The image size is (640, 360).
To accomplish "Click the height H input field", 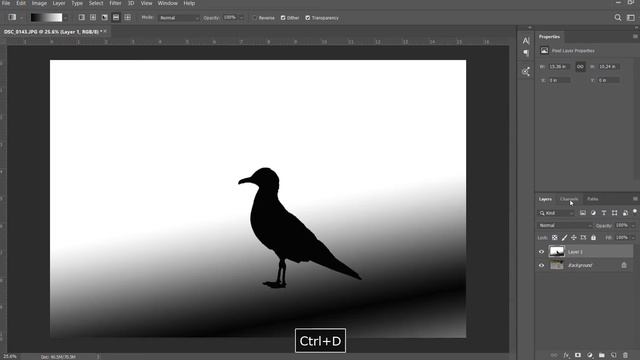I will (608, 67).
